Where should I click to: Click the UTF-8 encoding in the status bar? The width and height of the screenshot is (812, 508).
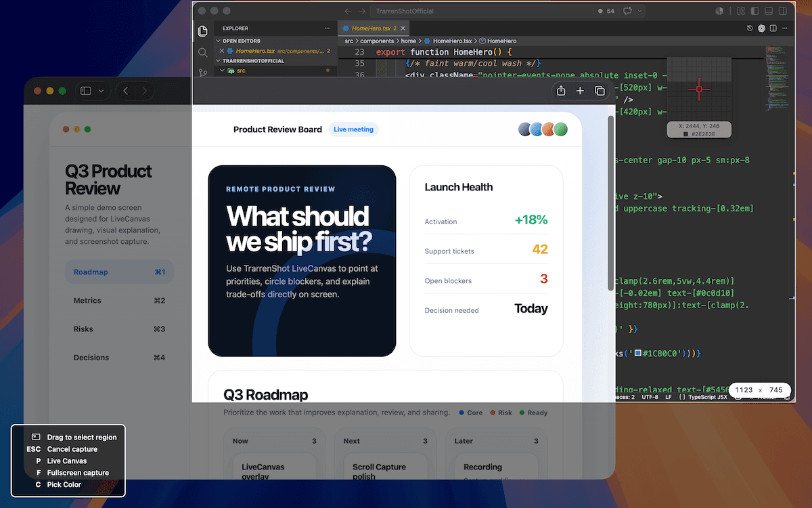click(x=650, y=397)
